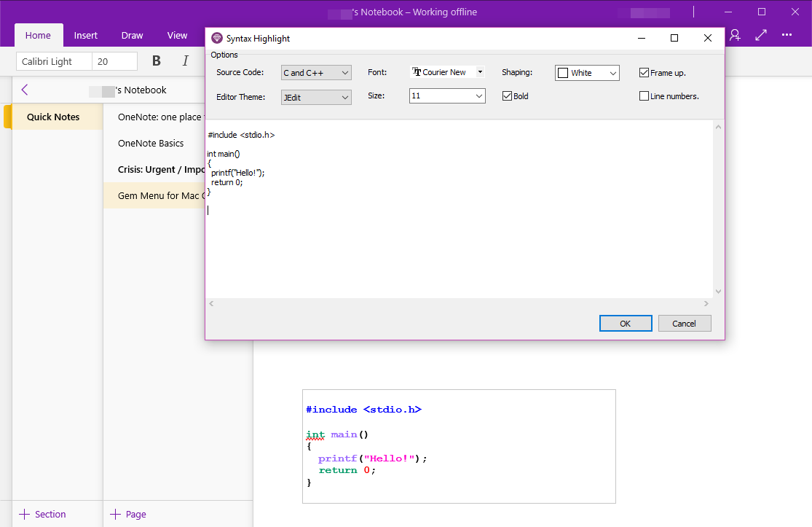Click the vertical scrollbar down arrow in code area

(x=718, y=292)
